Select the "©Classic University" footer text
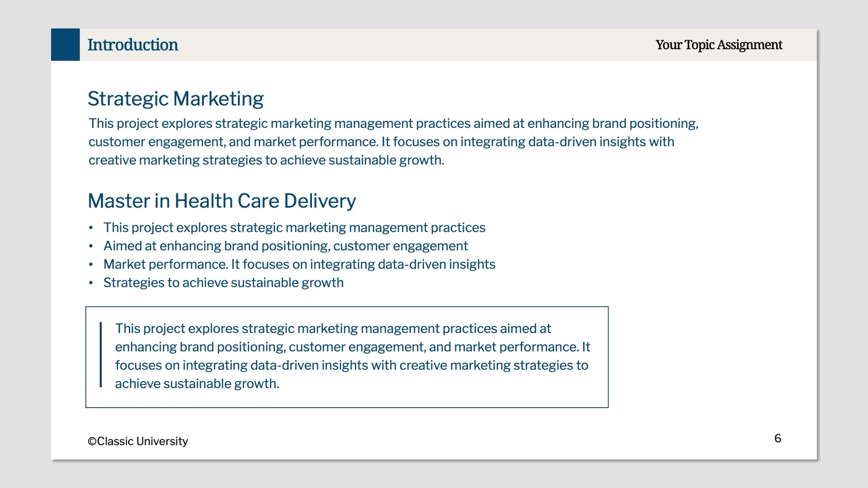 point(137,441)
